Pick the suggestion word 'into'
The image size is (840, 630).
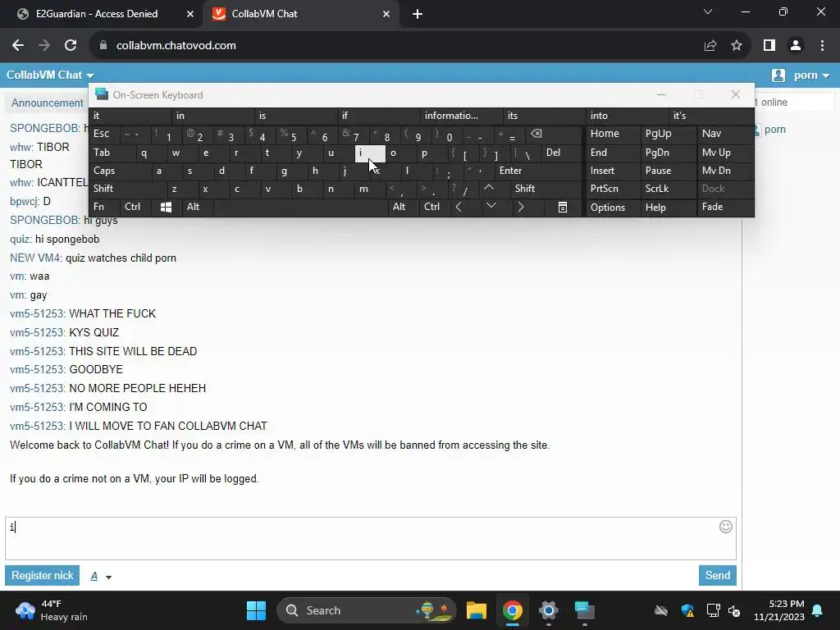pos(628,116)
